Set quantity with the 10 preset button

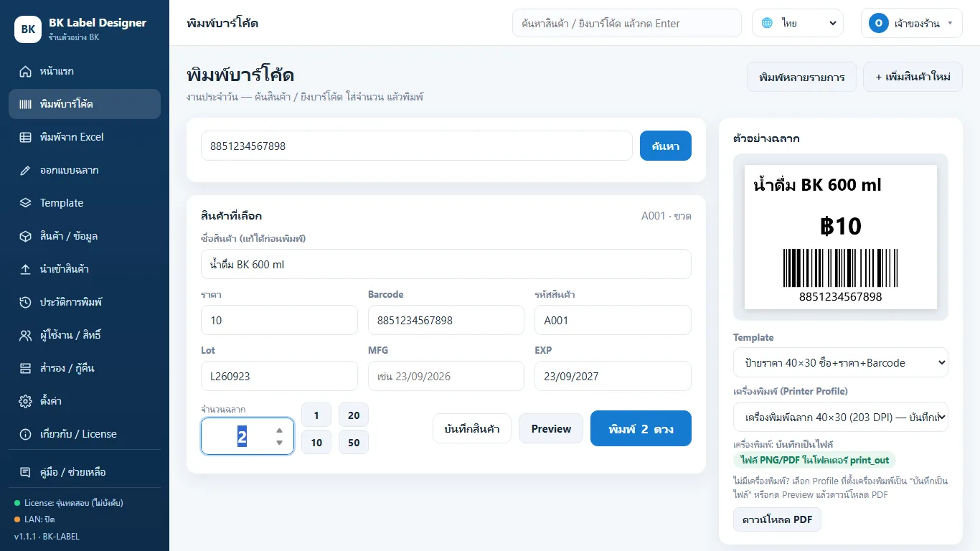[x=316, y=442]
